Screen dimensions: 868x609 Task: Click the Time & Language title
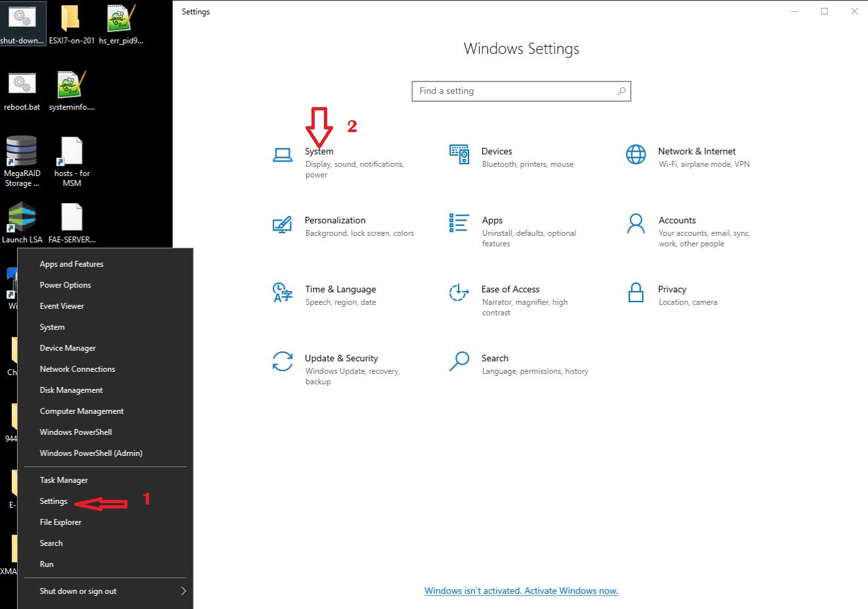click(340, 289)
